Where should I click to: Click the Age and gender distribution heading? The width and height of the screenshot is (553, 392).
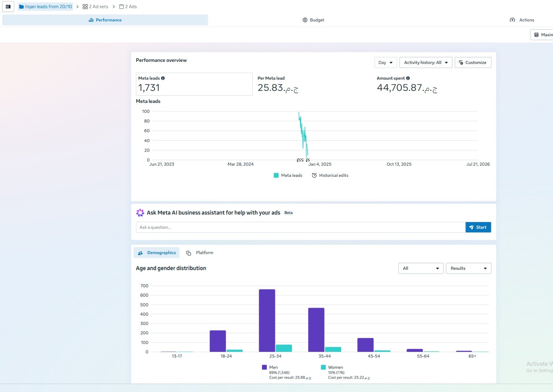[171, 268]
